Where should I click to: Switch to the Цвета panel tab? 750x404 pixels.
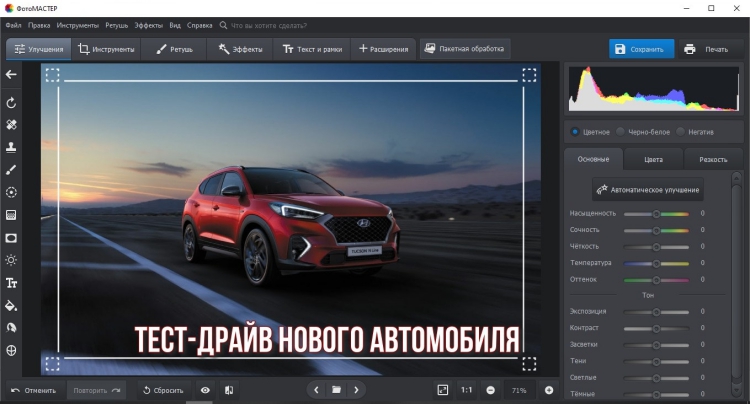click(x=653, y=159)
